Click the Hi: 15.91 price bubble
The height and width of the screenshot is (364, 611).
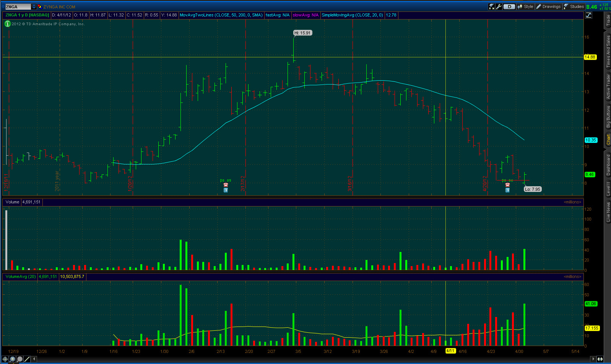pyautogui.click(x=303, y=33)
